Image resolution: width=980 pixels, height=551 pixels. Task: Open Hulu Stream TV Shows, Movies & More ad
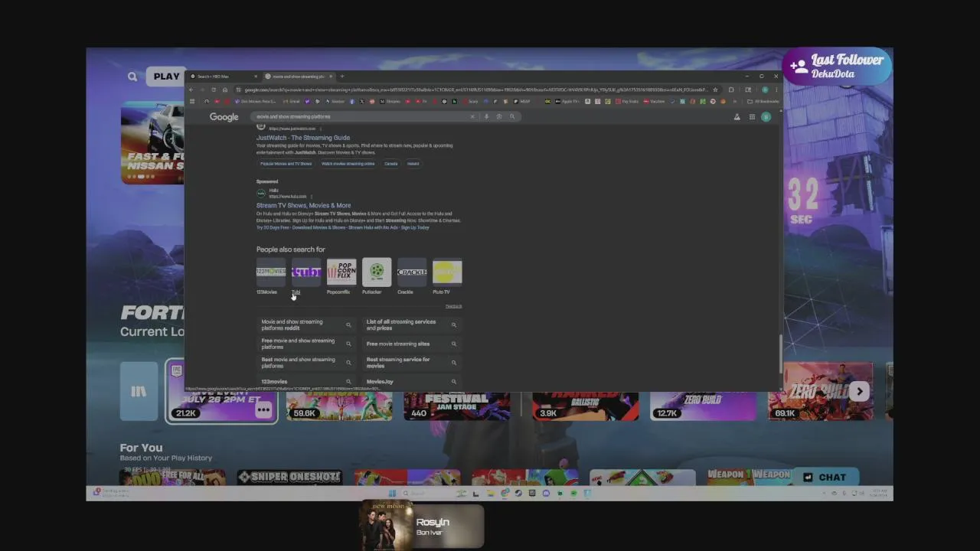coord(304,205)
